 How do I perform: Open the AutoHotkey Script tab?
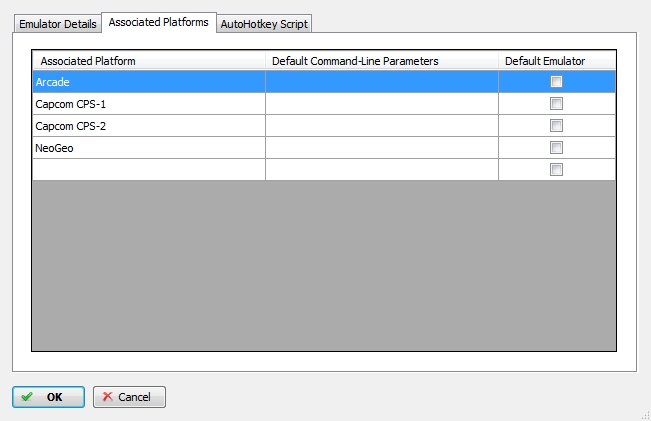tap(264, 24)
